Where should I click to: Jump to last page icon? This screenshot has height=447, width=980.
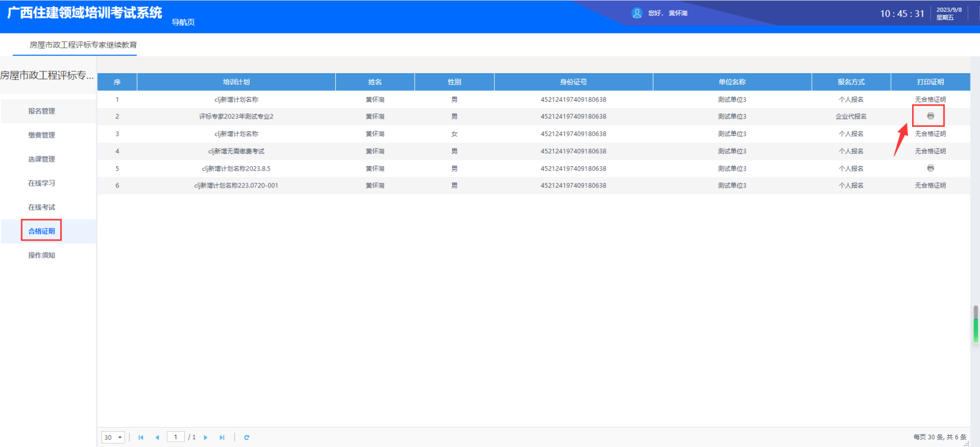(222, 438)
